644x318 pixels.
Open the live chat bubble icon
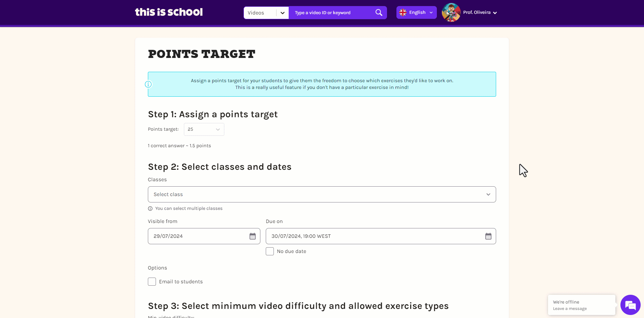tap(630, 305)
